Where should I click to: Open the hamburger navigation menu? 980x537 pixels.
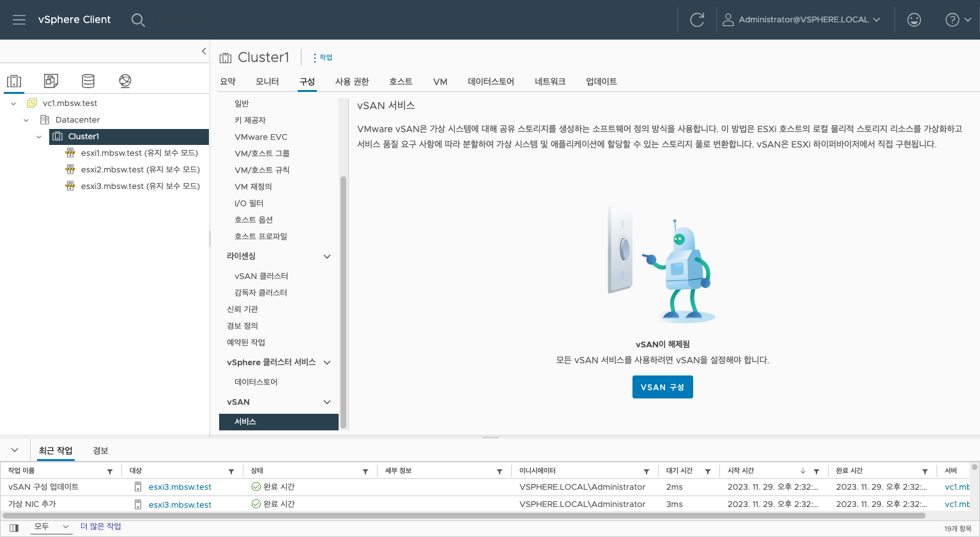pyautogui.click(x=19, y=20)
